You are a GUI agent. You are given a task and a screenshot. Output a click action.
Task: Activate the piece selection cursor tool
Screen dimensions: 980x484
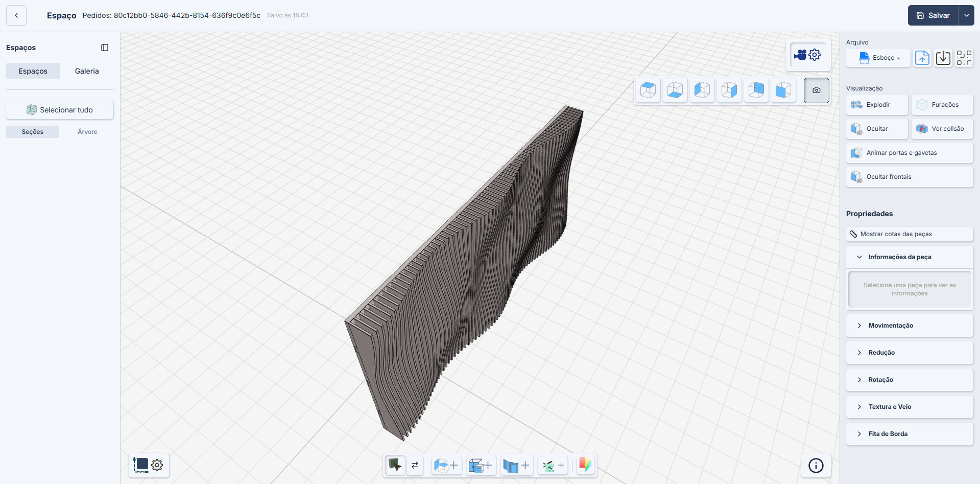click(395, 465)
